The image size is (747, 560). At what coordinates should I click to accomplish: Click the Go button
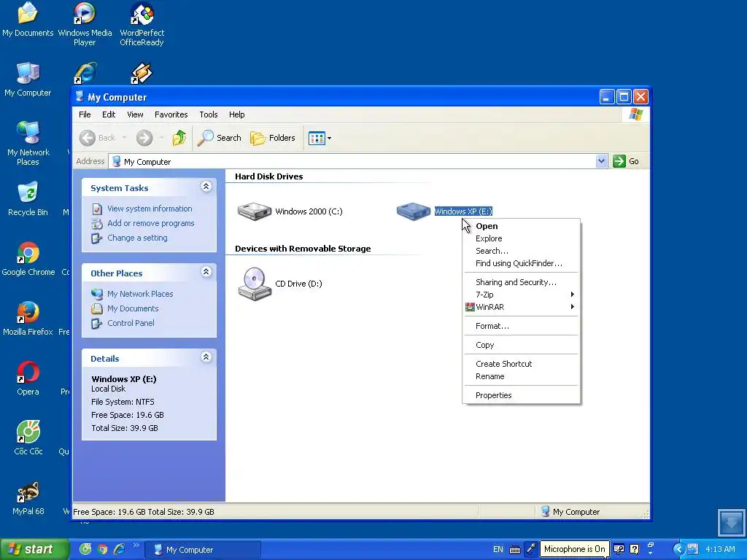pos(626,161)
